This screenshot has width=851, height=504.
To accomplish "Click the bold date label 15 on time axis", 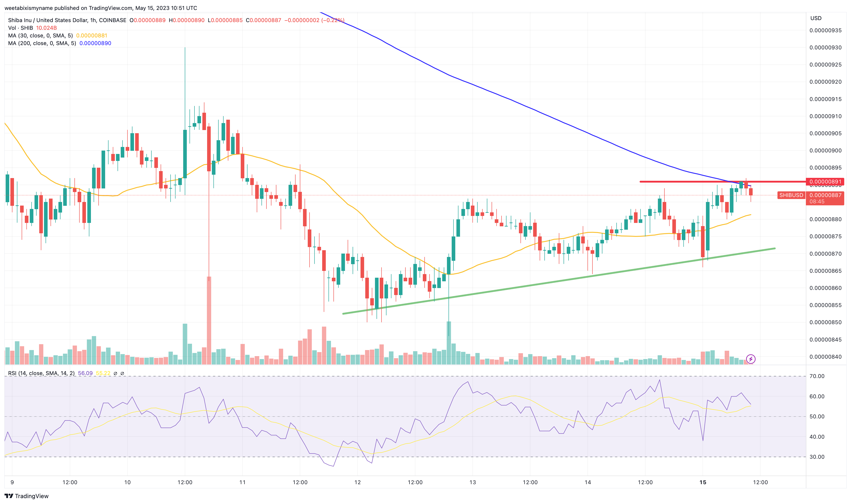I will click(703, 482).
